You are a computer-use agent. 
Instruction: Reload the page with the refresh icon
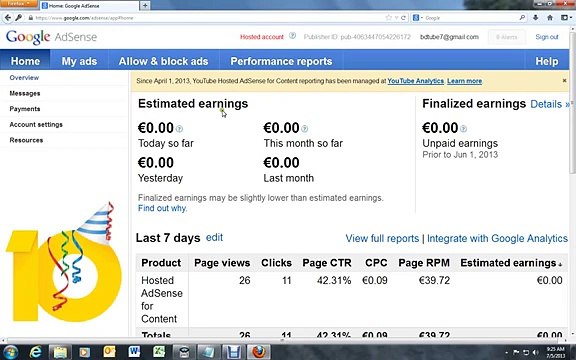[403, 18]
